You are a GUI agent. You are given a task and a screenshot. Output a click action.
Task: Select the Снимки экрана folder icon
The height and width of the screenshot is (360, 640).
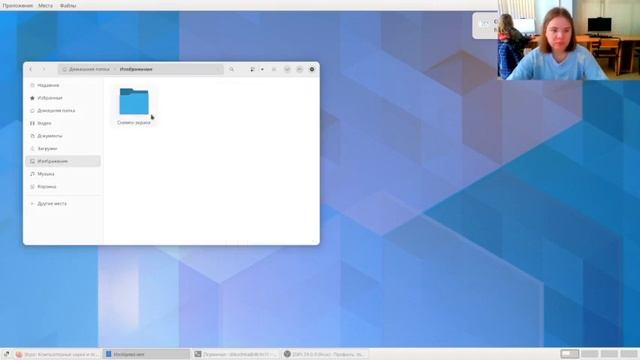tap(134, 102)
